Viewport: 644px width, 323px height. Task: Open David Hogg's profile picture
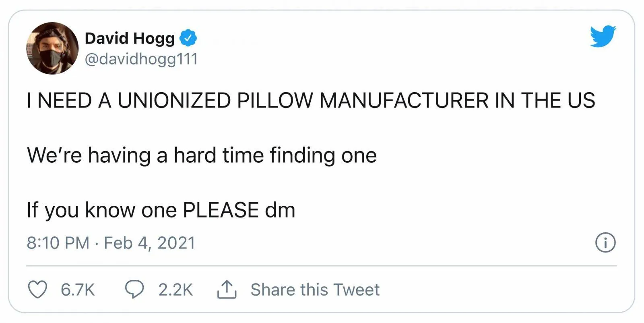[x=52, y=49]
